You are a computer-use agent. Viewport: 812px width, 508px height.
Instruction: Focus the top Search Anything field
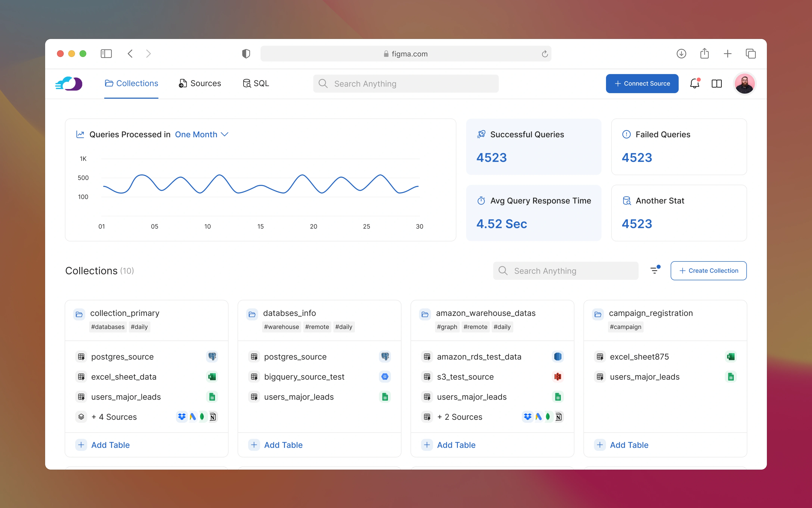406,84
